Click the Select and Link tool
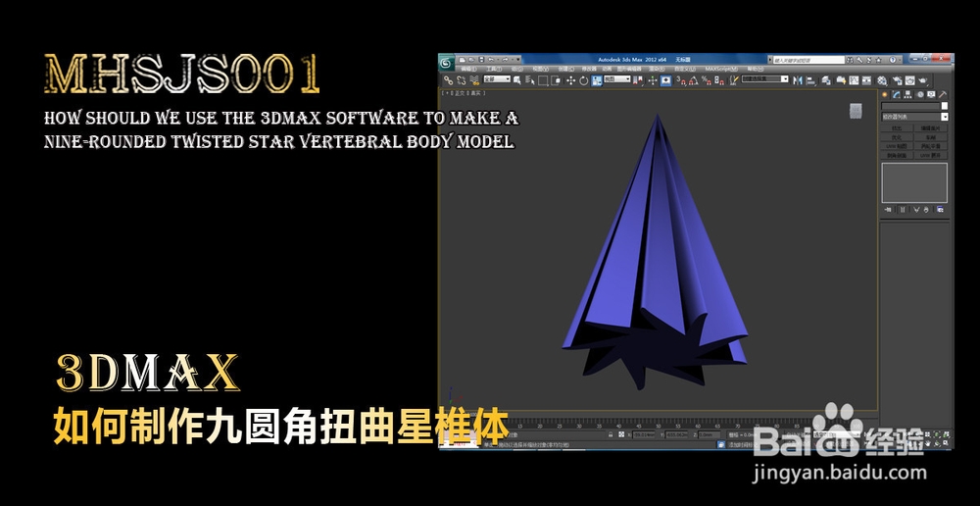The image size is (980, 506). tap(448, 80)
